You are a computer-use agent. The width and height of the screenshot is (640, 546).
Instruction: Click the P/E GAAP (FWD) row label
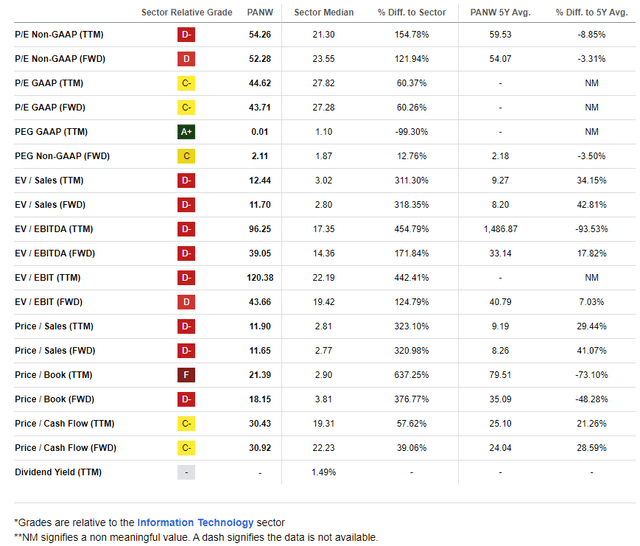[50, 107]
